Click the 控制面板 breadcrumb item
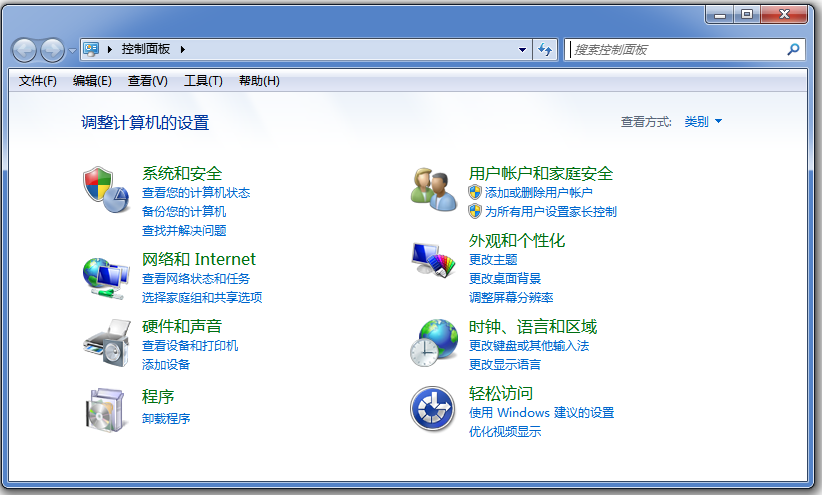 (x=146, y=49)
